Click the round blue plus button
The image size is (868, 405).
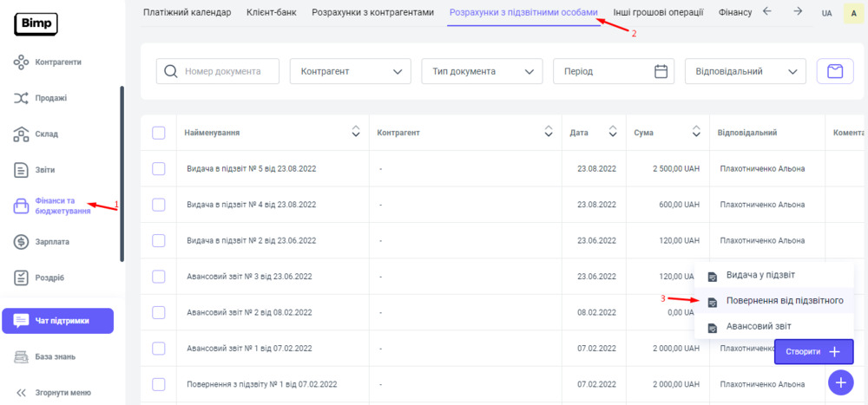(x=840, y=382)
